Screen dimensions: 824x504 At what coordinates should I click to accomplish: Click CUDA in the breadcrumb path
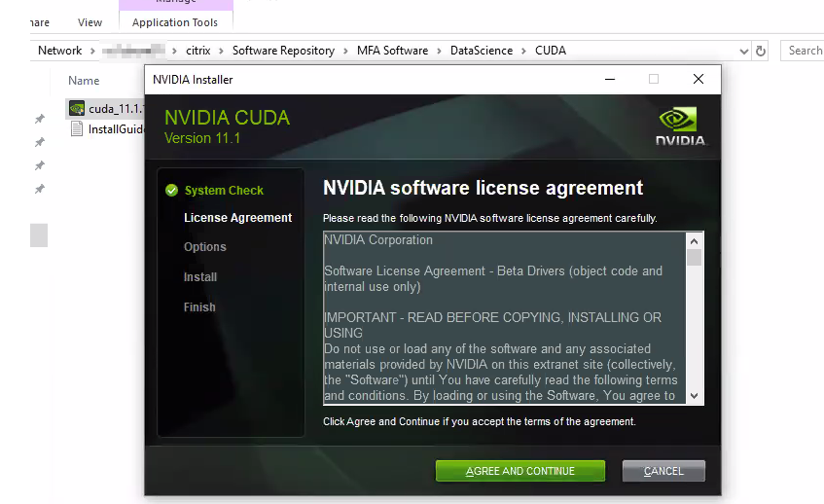(551, 51)
